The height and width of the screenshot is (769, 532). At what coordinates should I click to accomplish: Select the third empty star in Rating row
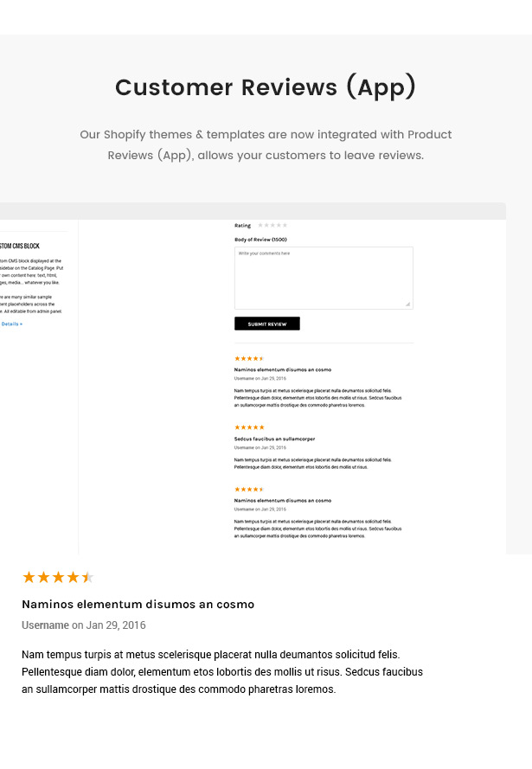click(x=272, y=226)
